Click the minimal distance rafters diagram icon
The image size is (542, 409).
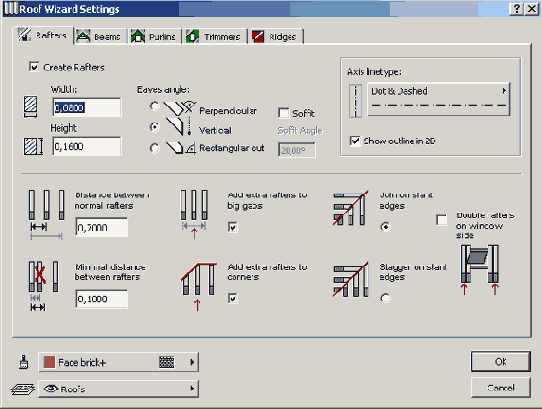(44, 287)
